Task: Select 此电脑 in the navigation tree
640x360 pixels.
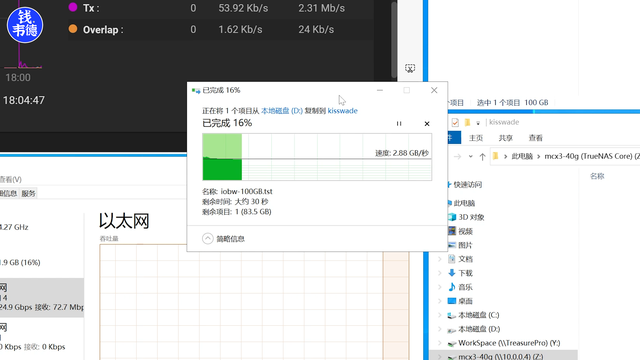Action: (464, 203)
